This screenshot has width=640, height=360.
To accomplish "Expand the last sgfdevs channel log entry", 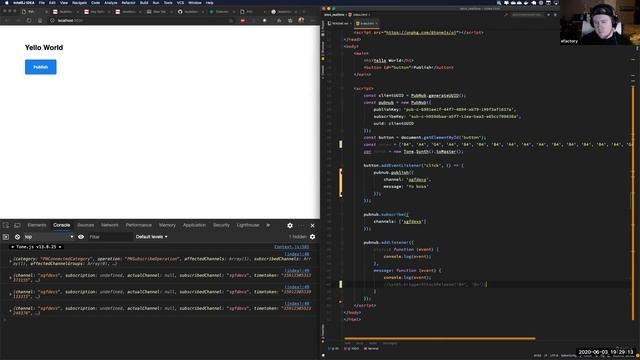I will click(x=11, y=310).
